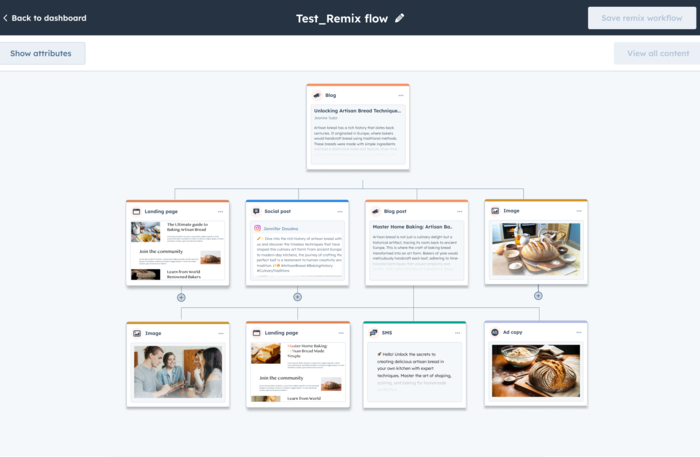Screen dimensions: 700x457
Task: Open the Master Home Baking landing page preview
Action: click(298, 372)
